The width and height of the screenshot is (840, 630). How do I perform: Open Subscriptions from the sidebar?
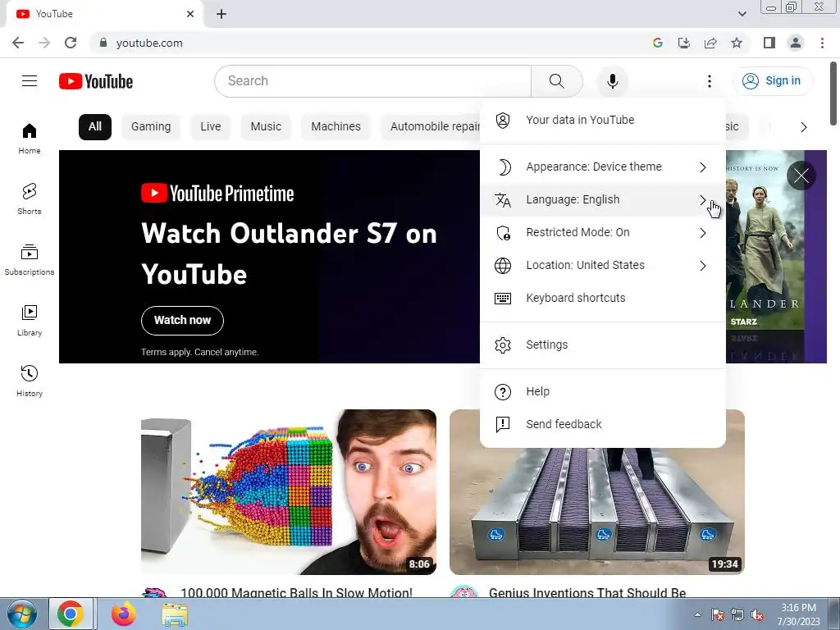(30, 260)
